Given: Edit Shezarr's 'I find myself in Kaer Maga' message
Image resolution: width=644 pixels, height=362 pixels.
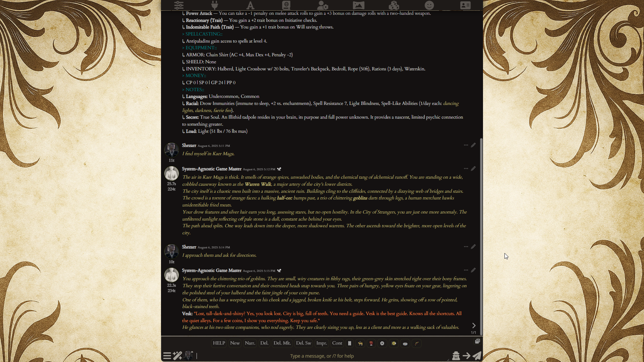Looking at the screenshot, I should point(473,145).
